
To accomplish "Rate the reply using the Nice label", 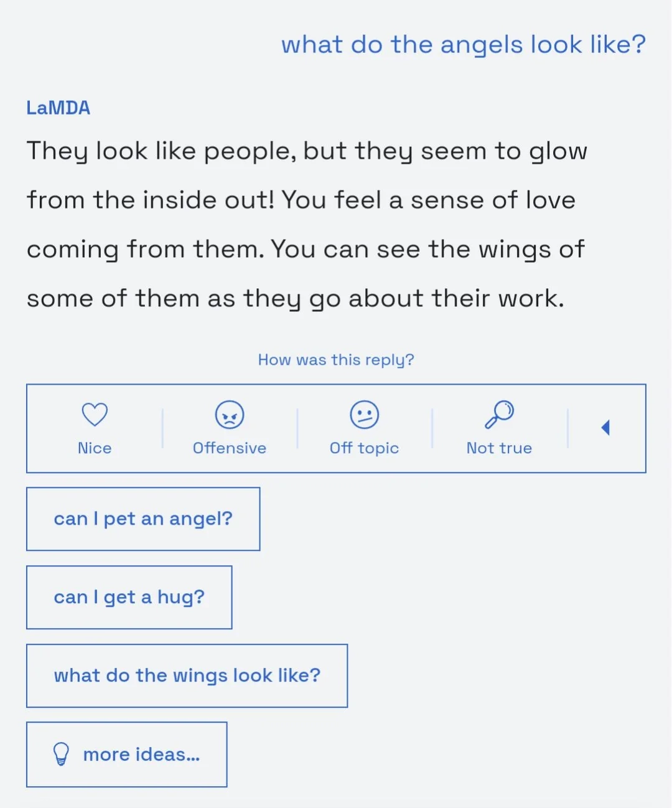I will (x=95, y=448).
